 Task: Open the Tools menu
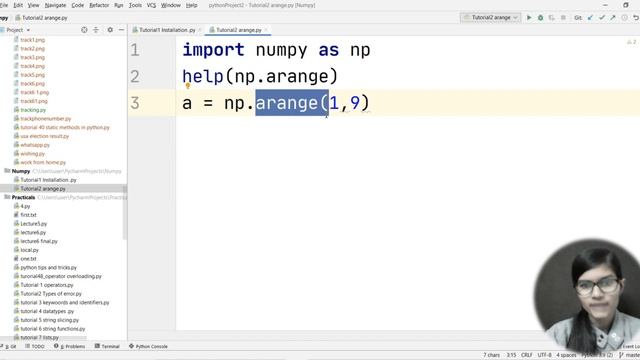135,5
